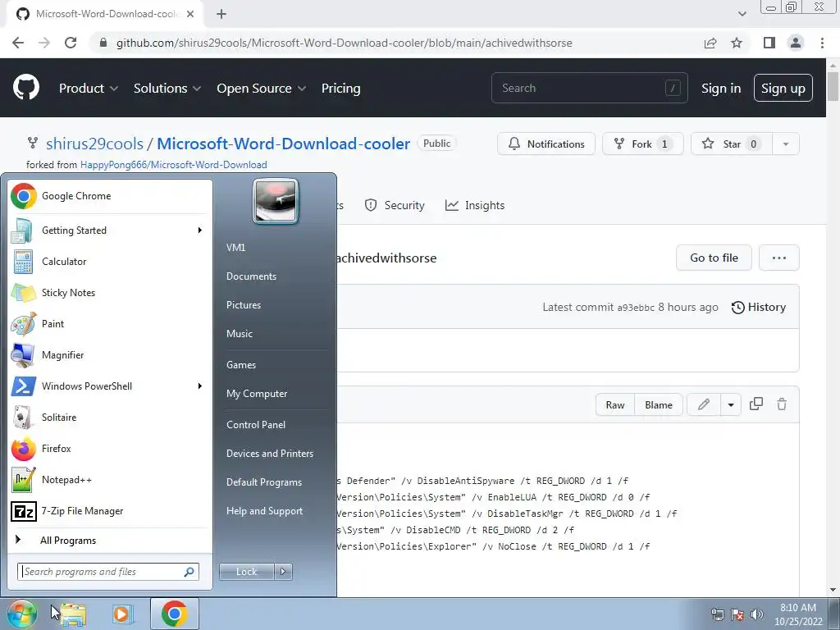The width and height of the screenshot is (840, 630).
Task: Expand the Open Source dropdown
Action: tap(262, 88)
